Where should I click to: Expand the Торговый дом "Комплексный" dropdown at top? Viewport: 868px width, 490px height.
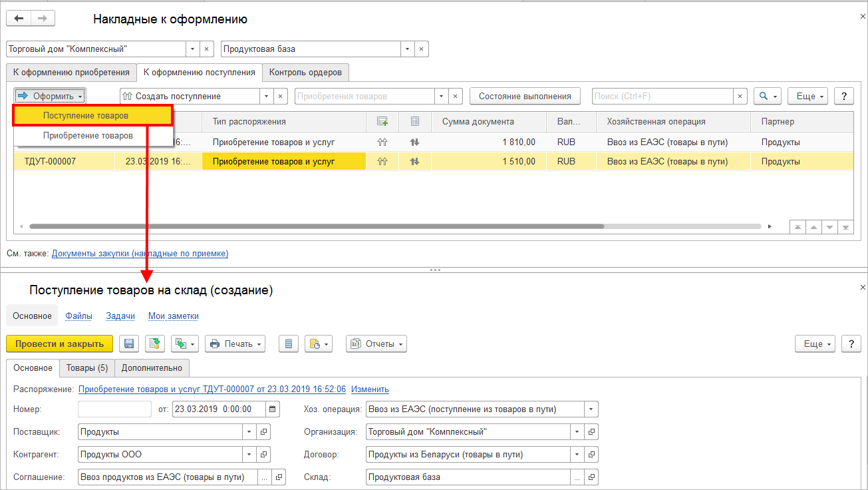193,49
